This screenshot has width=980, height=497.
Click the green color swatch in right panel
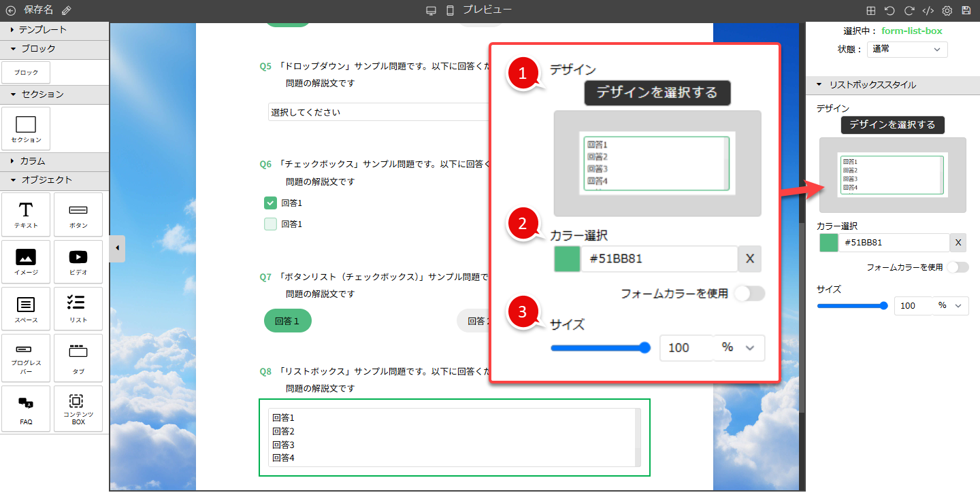pos(829,243)
